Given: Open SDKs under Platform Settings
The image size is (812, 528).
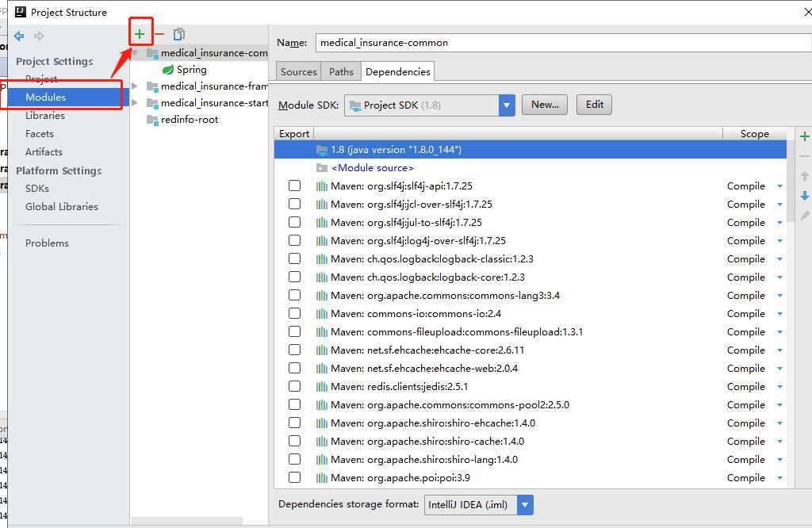Looking at the screenshot, I should pos(36,189).
